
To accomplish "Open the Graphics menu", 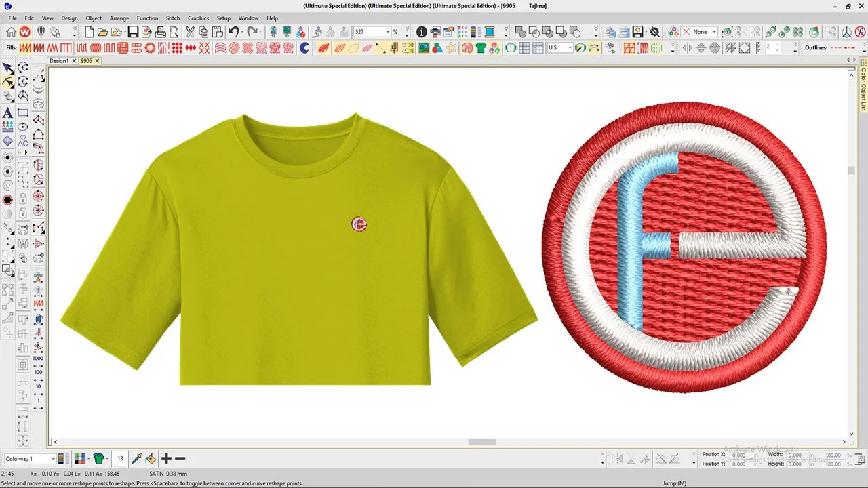I will pyautogui.click(x=199, y=18).
